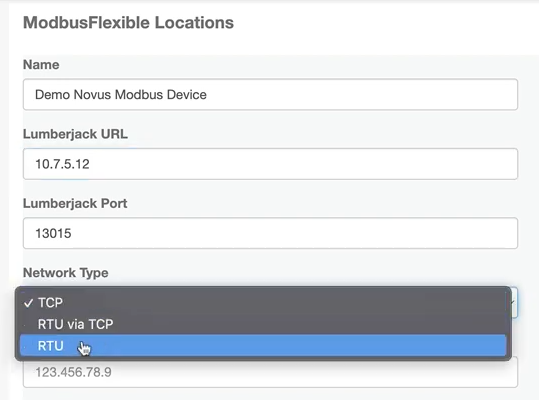Image resolution: width=539 pixels, height=400 pixels.
Task: Click the word Demo in Name field
Action: coord(53,95)
